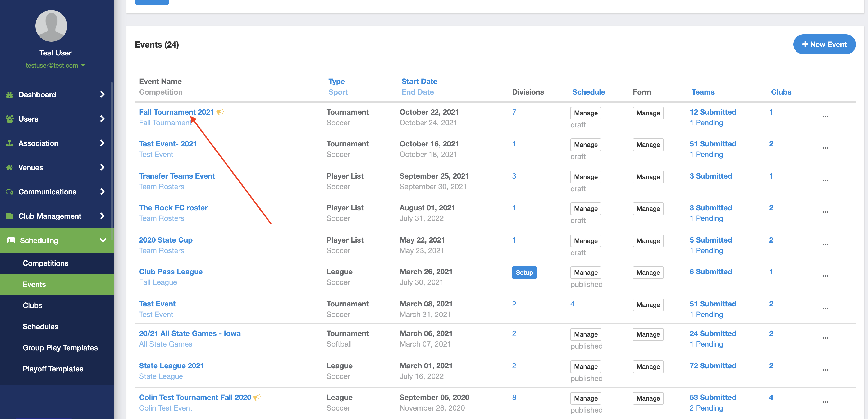Expand the Communications menu chevron
The width and height of the screenshot is (868, 419).
[x=102, y=192]
